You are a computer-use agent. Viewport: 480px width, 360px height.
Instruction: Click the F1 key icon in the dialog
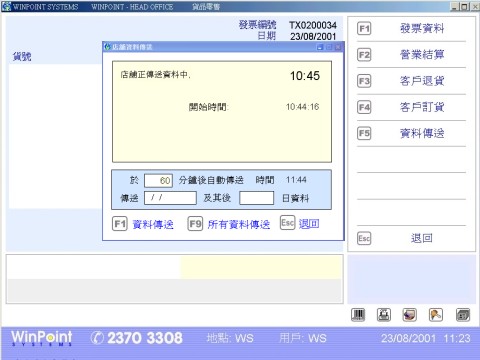coord(120,224)
